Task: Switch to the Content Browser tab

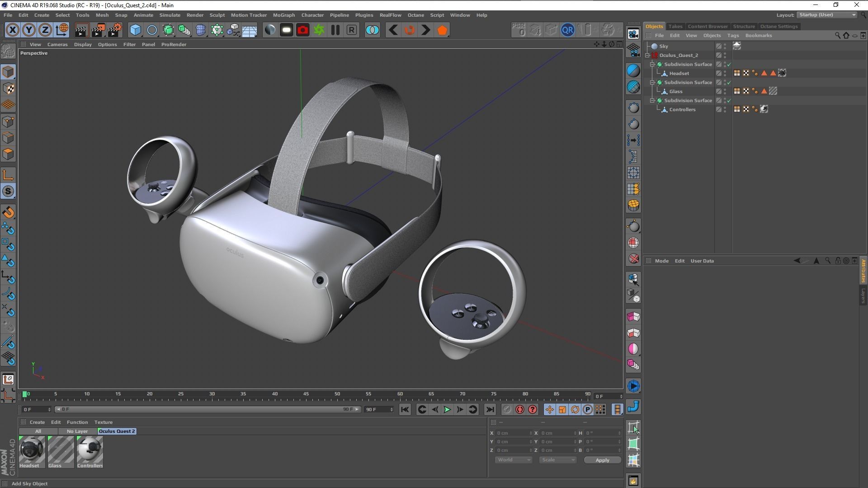Action: (707, 26)
